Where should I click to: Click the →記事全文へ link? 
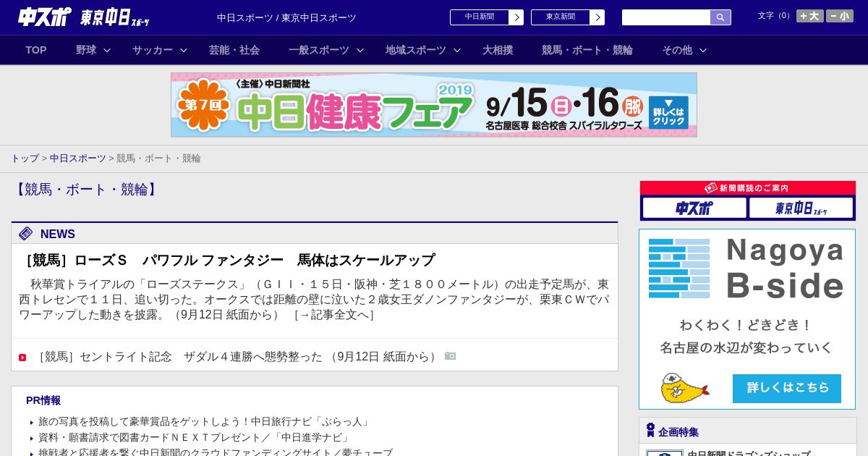(x=333, y=315)
